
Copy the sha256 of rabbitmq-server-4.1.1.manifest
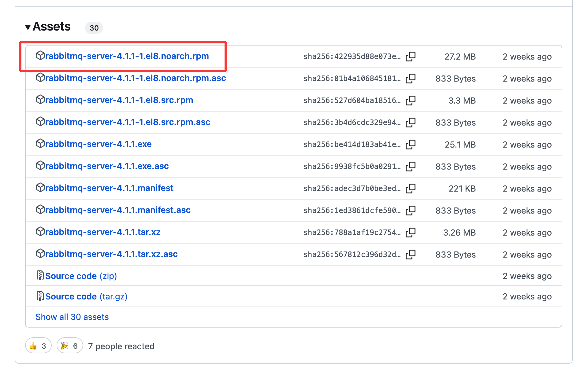point(411,188)
